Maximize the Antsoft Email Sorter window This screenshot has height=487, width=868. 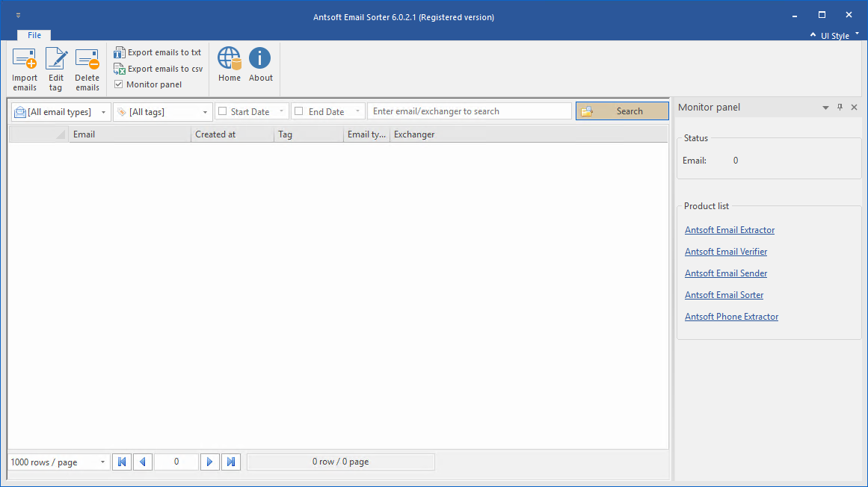822,16
